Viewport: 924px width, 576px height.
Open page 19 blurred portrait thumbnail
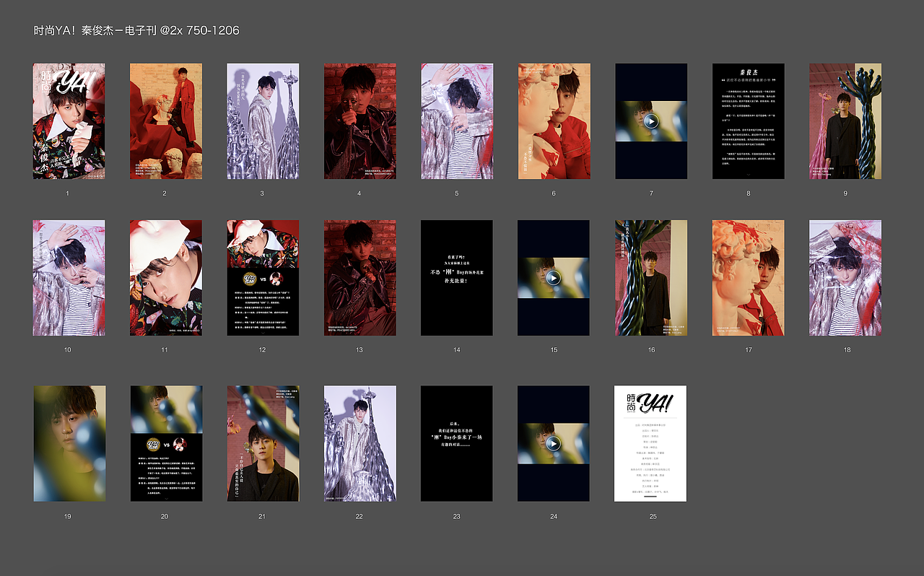pos(69,443)
